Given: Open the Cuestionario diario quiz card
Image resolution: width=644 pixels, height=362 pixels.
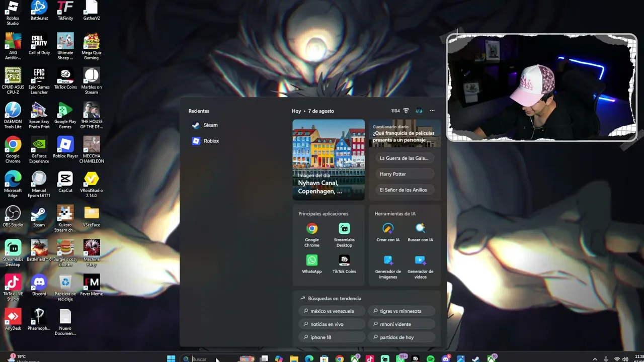Looking at the screenshot, I should (x=405, y=133).
